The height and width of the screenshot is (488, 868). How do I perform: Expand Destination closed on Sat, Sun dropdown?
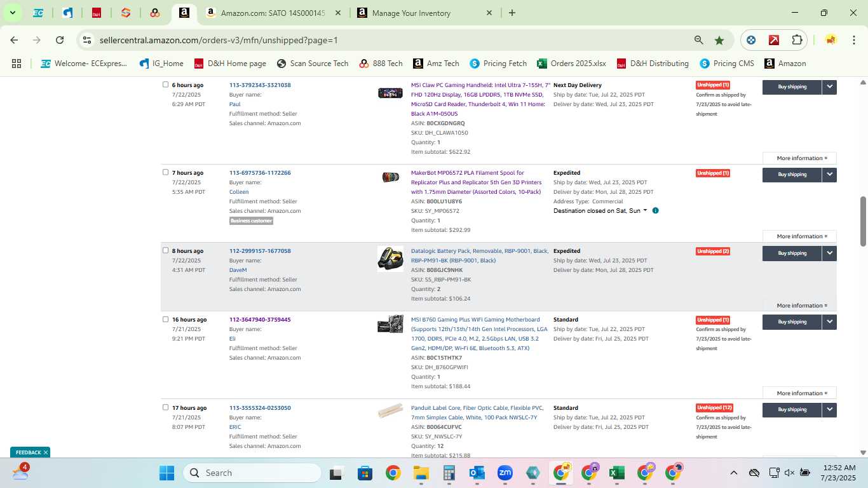click(600, 210)
